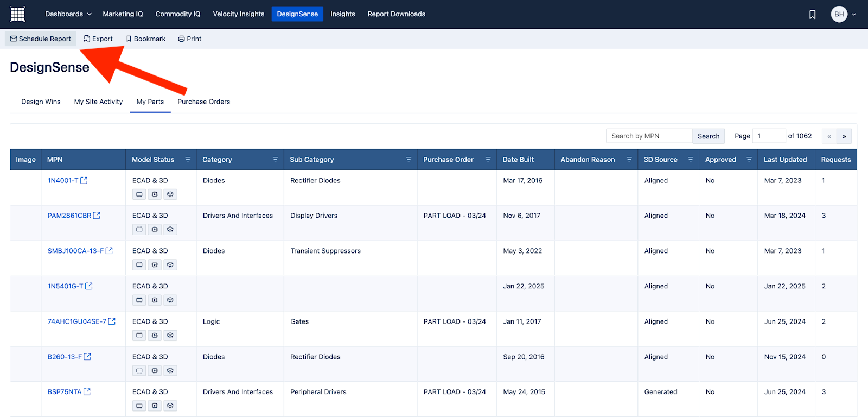Switch to the My Site Activity tab
The height and width of the screenshot is (417, 868).
pos(98,102)
